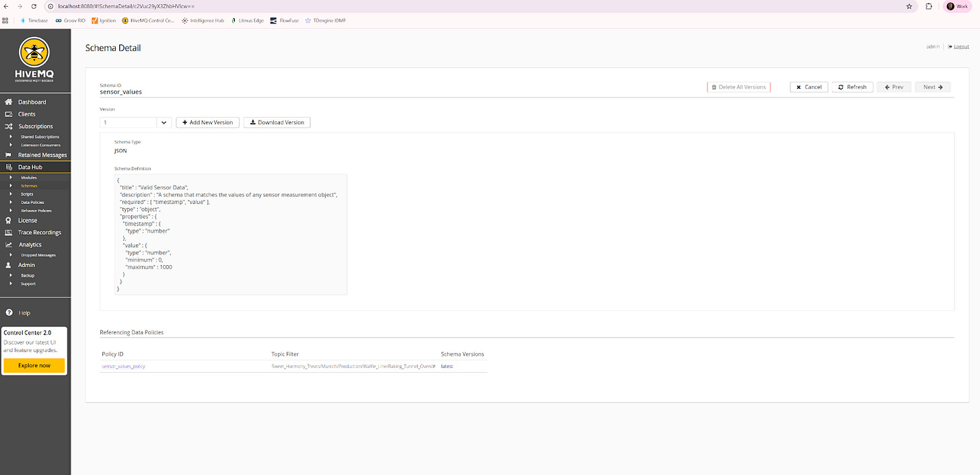Click the Refresh button
The image size is (980, 475).
point(852,87)
